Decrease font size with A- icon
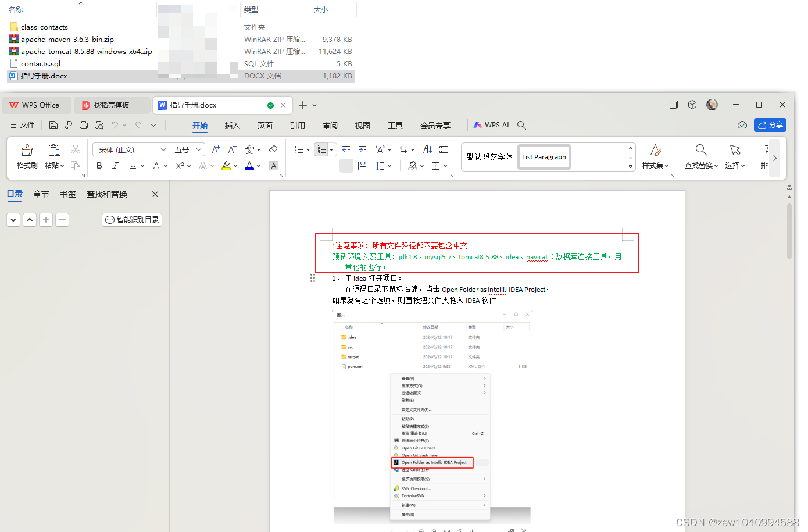The height and width of the screenshot is (532, 808). click(x=232, y=150)
